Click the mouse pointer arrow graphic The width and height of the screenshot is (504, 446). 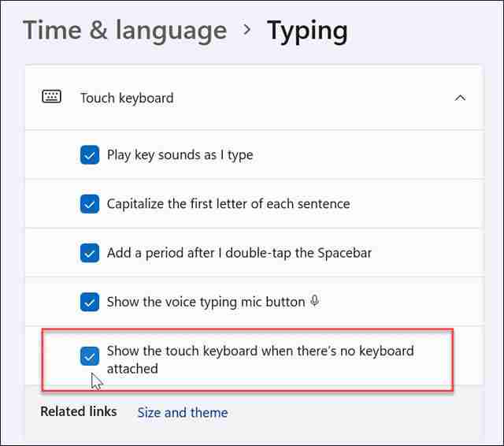tap(97, 381)
